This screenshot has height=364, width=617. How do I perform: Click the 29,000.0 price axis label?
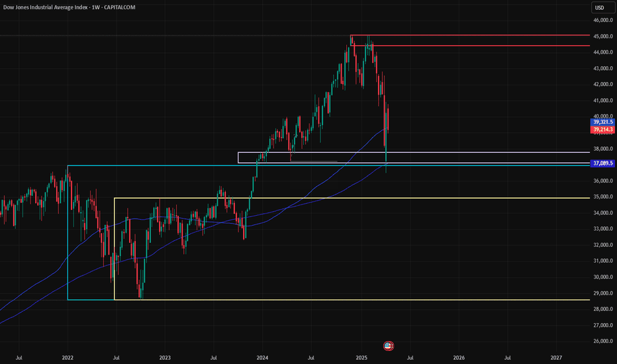(603, 293)
